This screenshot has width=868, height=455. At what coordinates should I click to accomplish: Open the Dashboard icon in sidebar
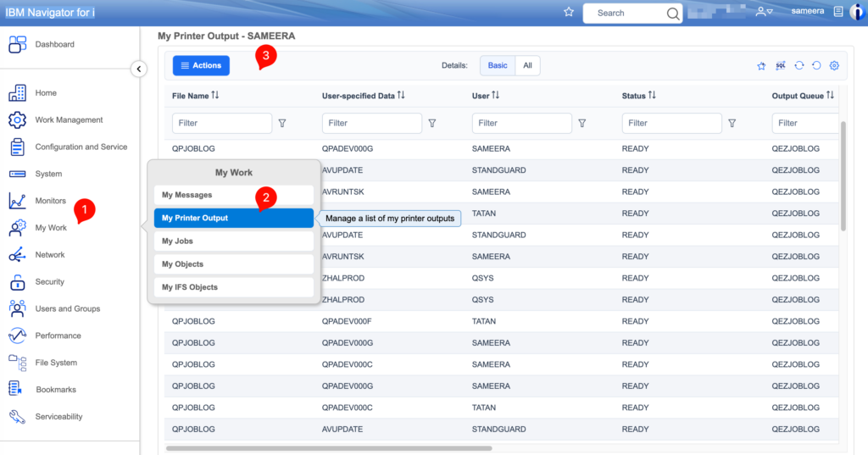tap(17, 44)
